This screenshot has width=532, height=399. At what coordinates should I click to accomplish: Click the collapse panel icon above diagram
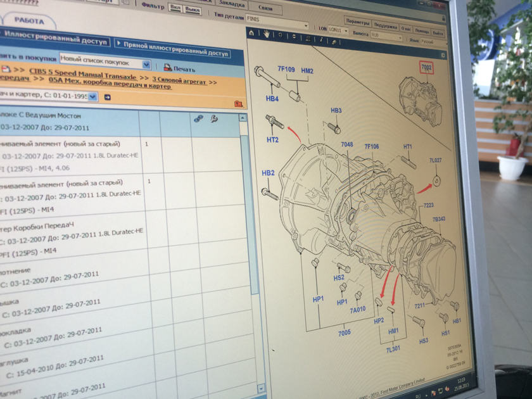tap(443, 54)
